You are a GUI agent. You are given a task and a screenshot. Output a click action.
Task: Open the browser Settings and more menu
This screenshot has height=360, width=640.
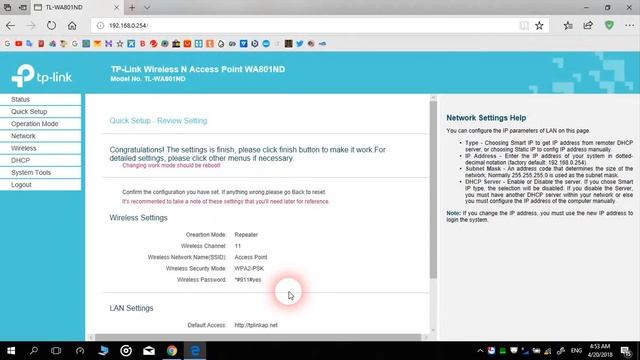[x=629, y=25]
